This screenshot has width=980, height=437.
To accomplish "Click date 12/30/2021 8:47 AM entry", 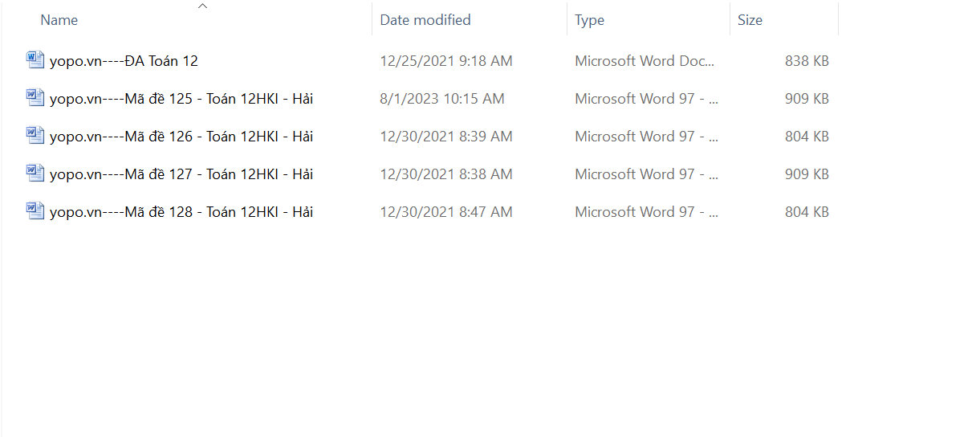I will click(x=446, y=212).
